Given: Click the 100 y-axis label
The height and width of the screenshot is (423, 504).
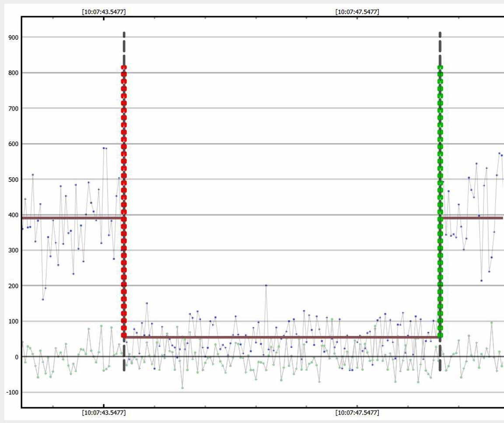Looking at the screenshot, I should 14,322.
